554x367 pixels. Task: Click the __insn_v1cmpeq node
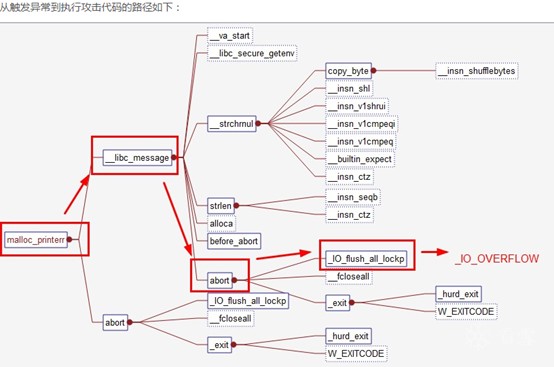tap(360, 141)
